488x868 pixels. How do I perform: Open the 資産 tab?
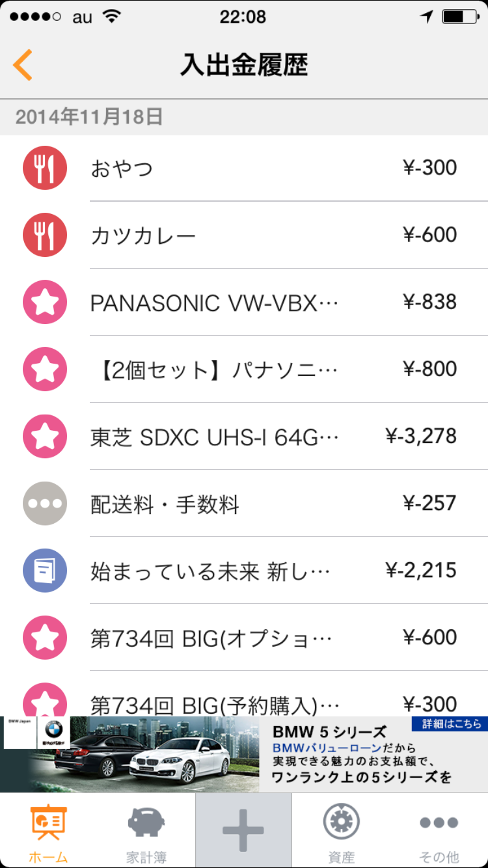pyautogui.click(x=341, y=831)
